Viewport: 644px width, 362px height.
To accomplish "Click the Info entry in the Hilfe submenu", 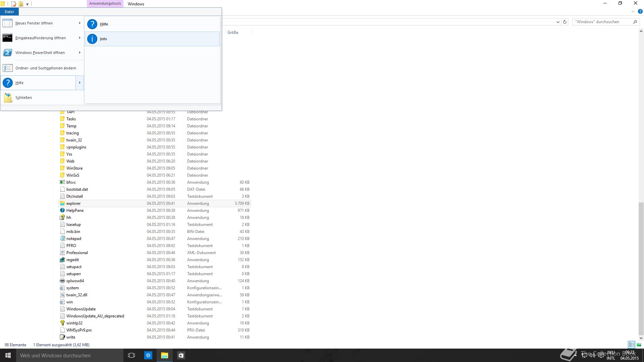I will point(103,39).
